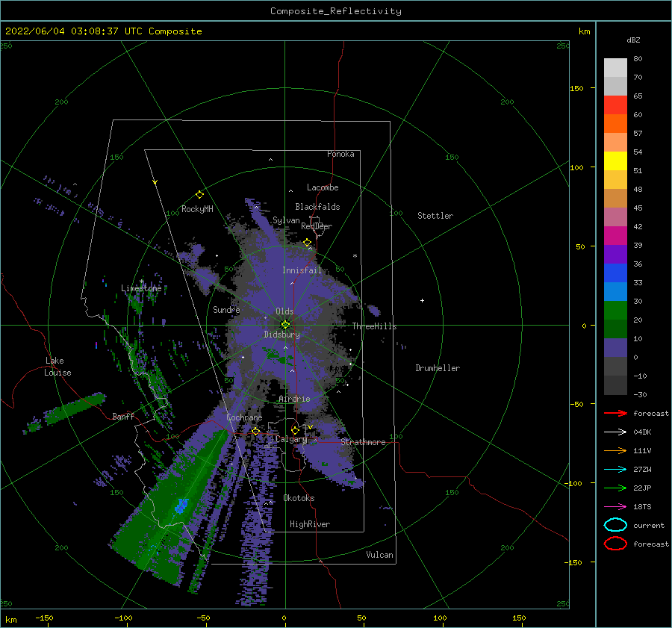Click the magenta 18TS arrow in legend
This screenshot has height=628, width=672.
[615, 507]
